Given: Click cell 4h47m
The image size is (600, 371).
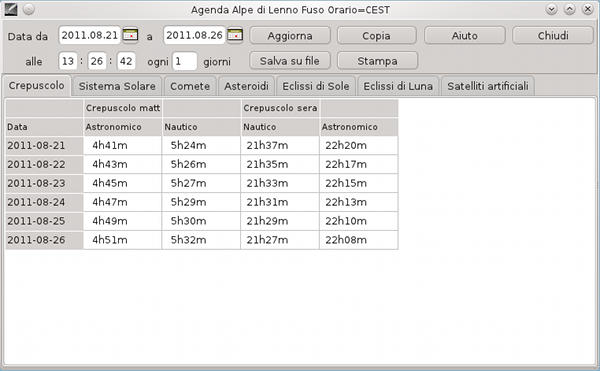Looking at the screenshot, I should point(123,202).
